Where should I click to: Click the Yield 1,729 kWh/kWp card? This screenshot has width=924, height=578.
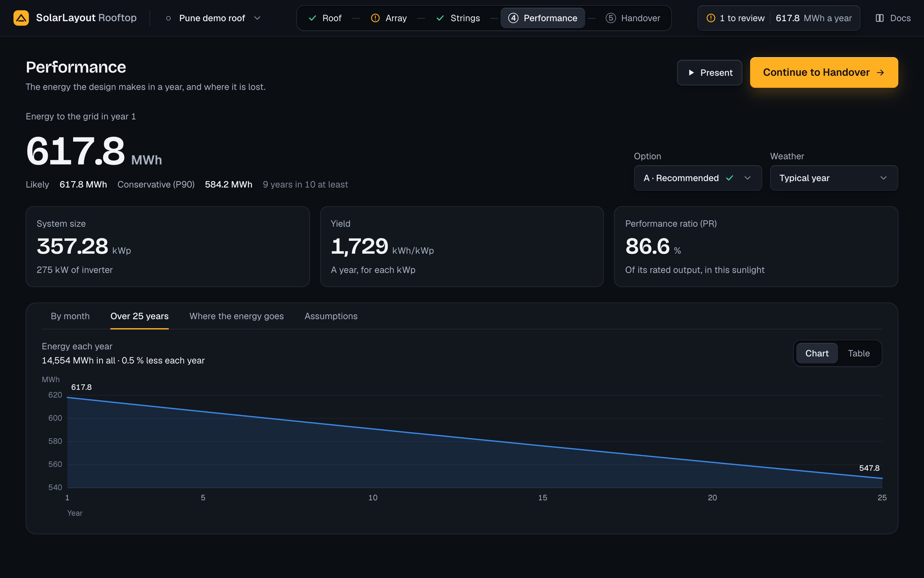point(462,247)
